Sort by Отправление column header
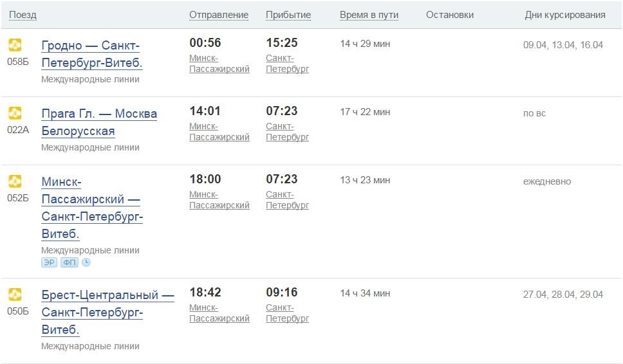 (219, 15)
